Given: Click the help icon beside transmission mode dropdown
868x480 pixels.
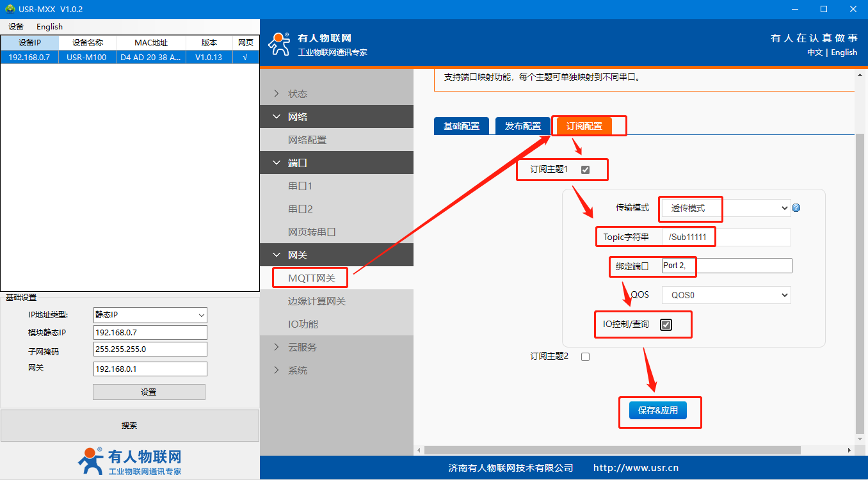Looking at the screenshot, I should [796, 208].
